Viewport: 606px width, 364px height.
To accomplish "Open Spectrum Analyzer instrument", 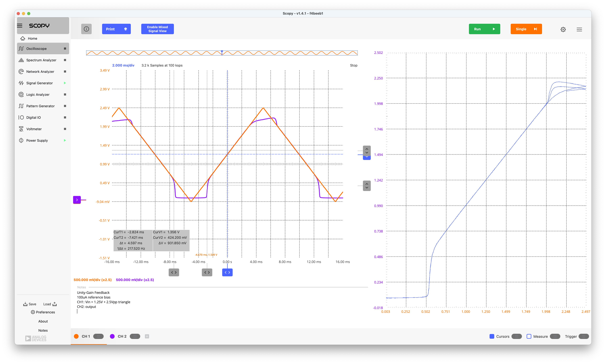I will 43,60.
